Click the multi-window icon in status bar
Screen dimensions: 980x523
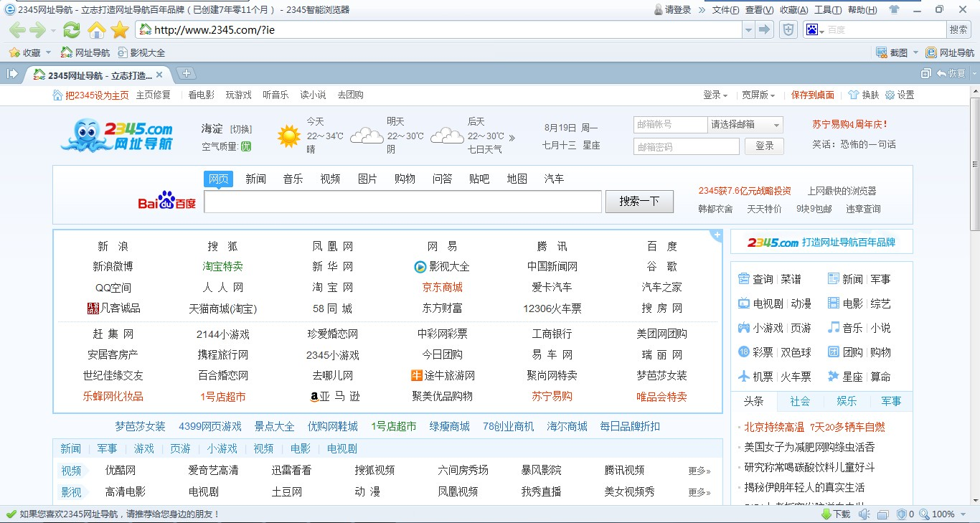(x=882, y=514)
